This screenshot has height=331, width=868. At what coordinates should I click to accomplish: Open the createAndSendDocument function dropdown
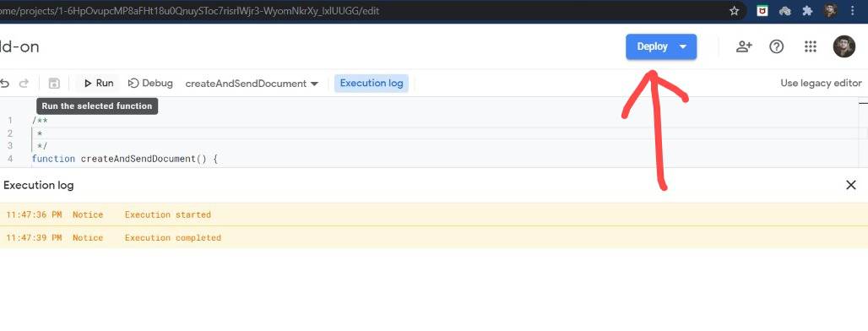click(x=252, y=84)
